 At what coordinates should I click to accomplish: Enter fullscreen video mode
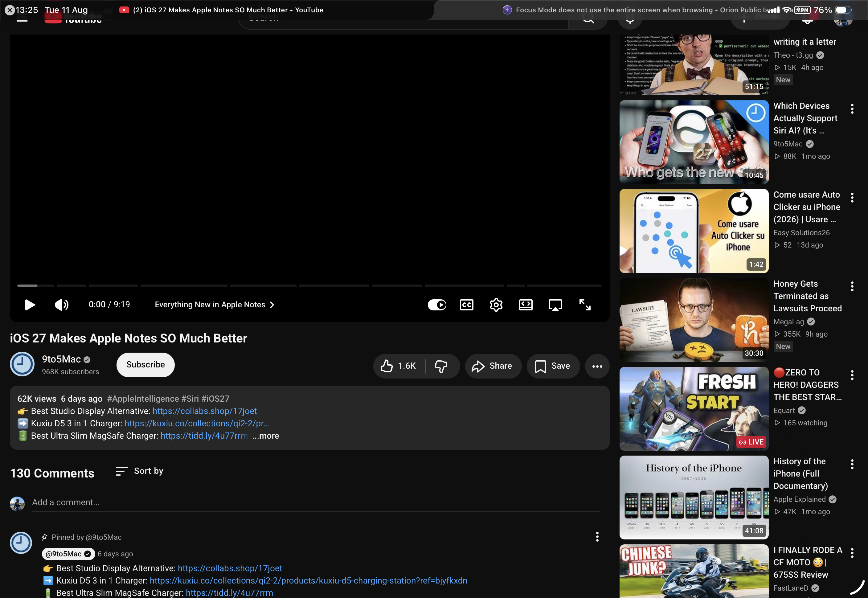click(585, 305)
